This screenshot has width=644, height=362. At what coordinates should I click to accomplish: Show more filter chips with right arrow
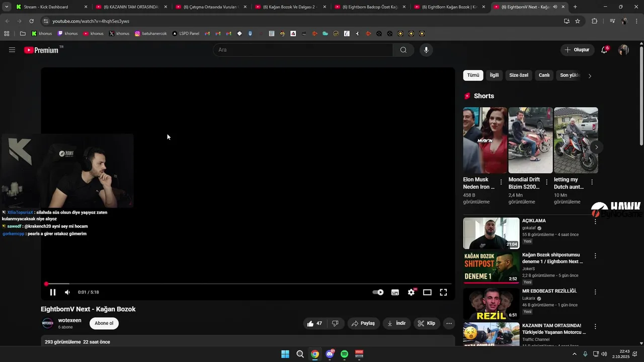[x=590, y=76]
